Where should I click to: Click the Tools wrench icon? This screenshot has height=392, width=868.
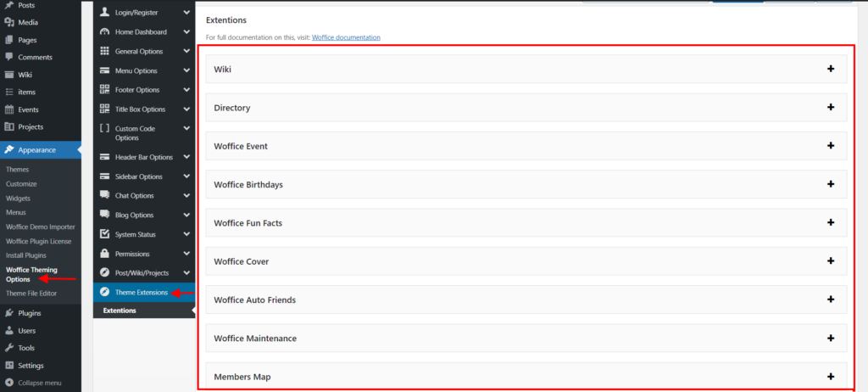click(9, 348)
